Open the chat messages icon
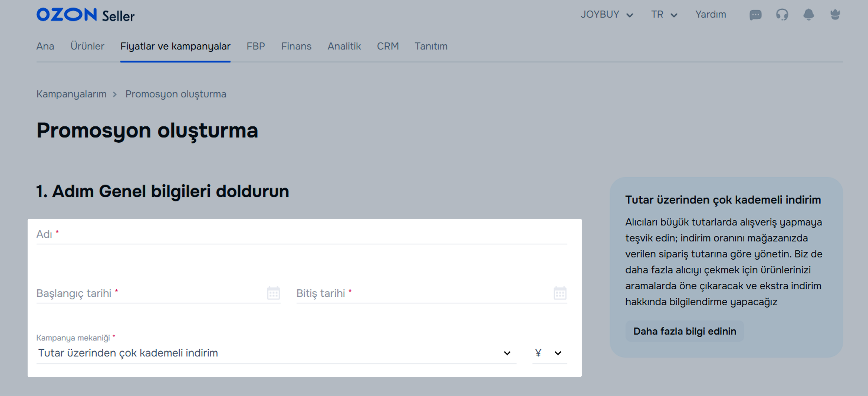The width and height of the screenshot is (868, 396). (x=755, y=15)
